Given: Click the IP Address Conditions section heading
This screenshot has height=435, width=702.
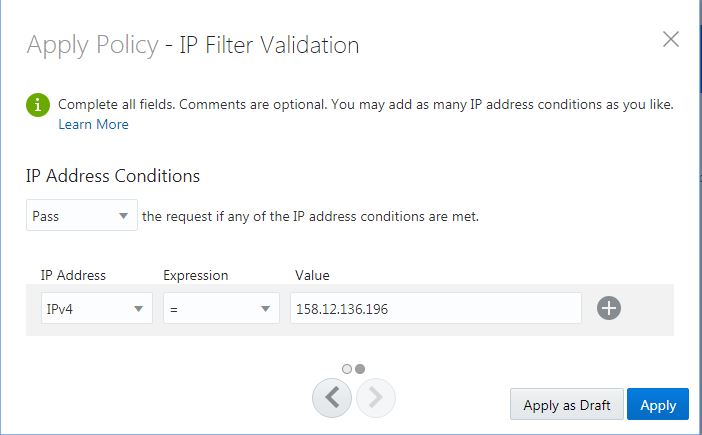Looking at the screenshot, I should click(113, 176).
